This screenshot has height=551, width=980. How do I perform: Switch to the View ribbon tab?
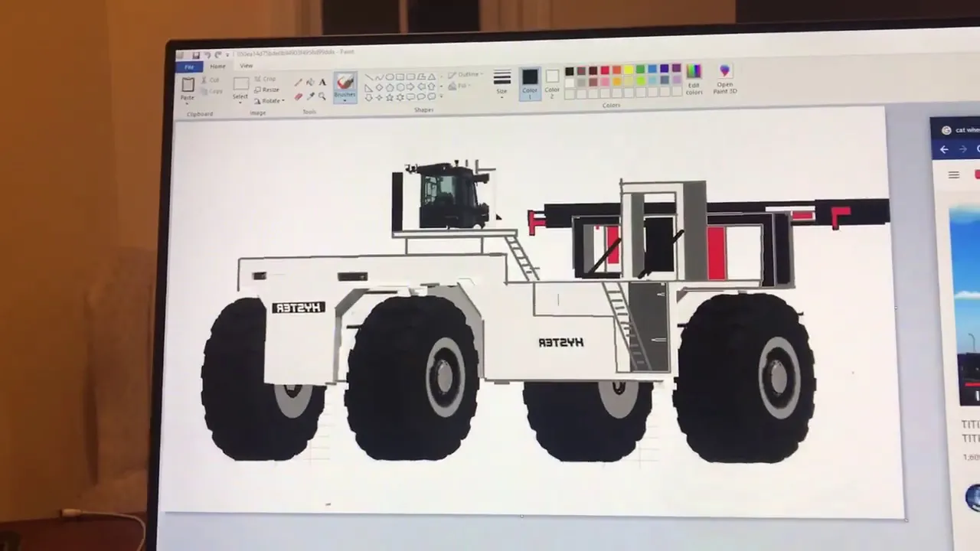click(x=246, y=66)
